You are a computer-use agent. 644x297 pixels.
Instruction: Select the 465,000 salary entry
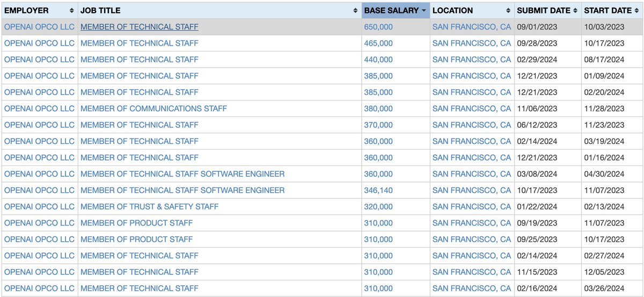click(x=378, y=43)
